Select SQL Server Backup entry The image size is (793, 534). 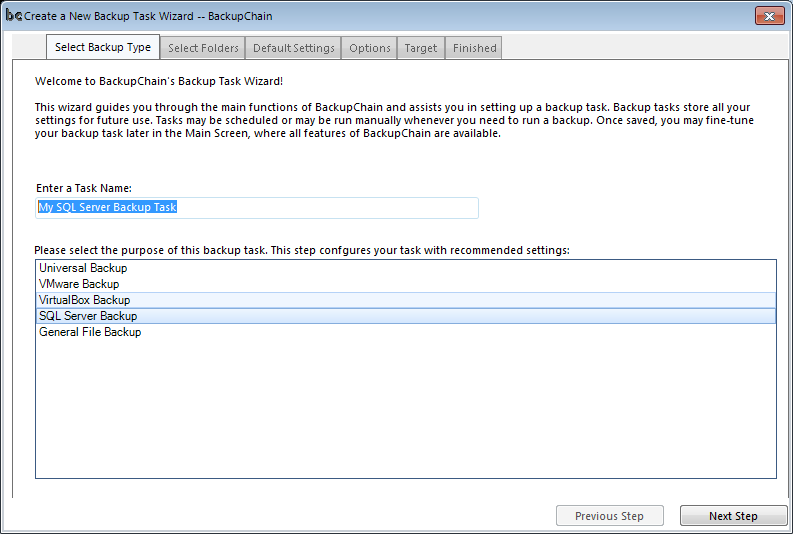[406, 316]
